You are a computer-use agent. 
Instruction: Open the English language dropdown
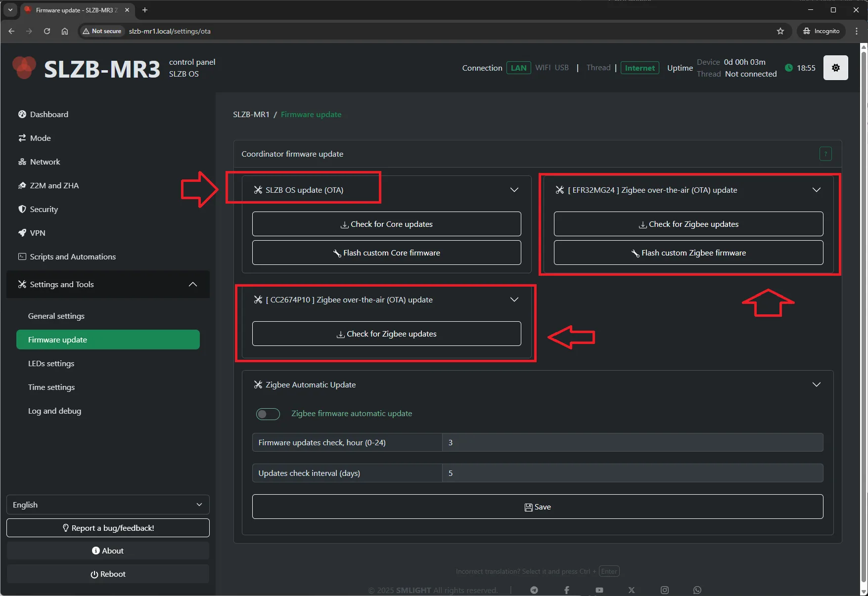coord(108,505)
